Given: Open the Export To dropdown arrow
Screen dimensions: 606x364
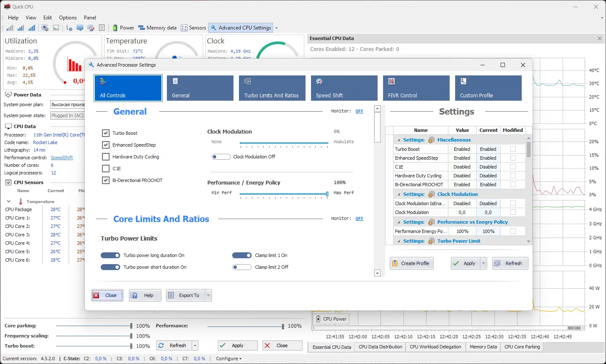Looking at the screenshot, I should [x=208, y=295].
